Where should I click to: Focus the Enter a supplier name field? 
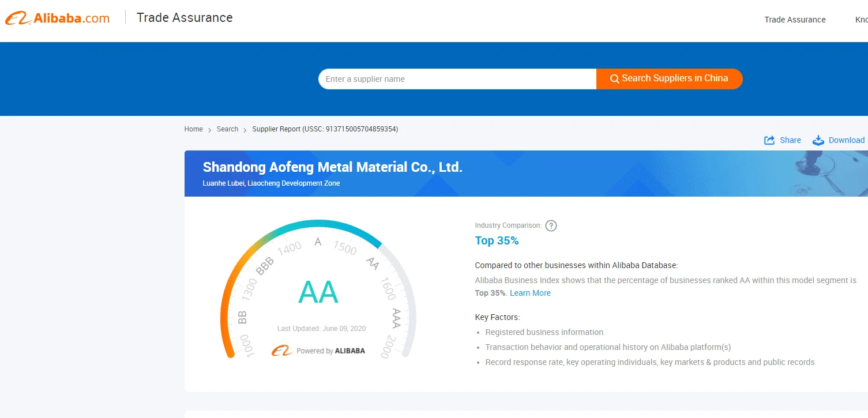(x=457, y=79)
